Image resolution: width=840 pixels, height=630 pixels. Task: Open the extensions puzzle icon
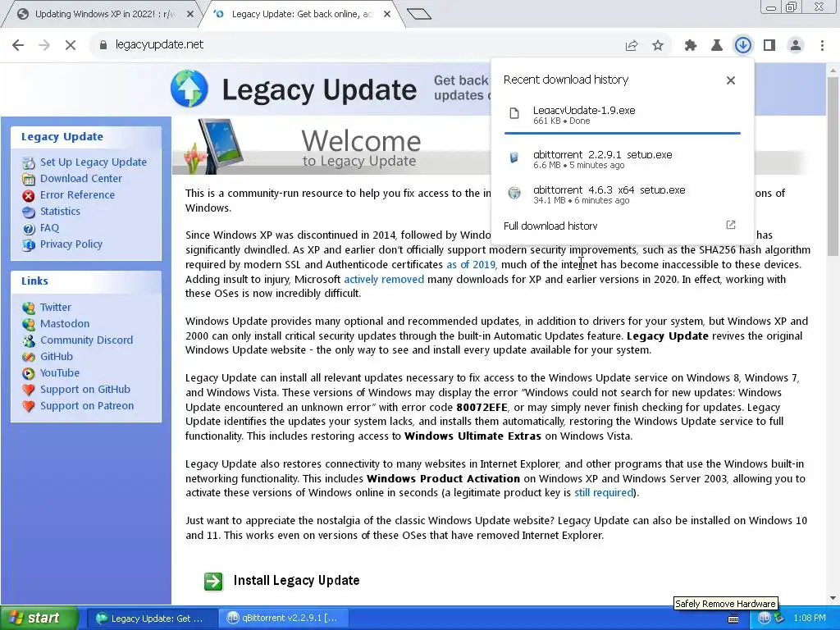(x=691, y=46)
